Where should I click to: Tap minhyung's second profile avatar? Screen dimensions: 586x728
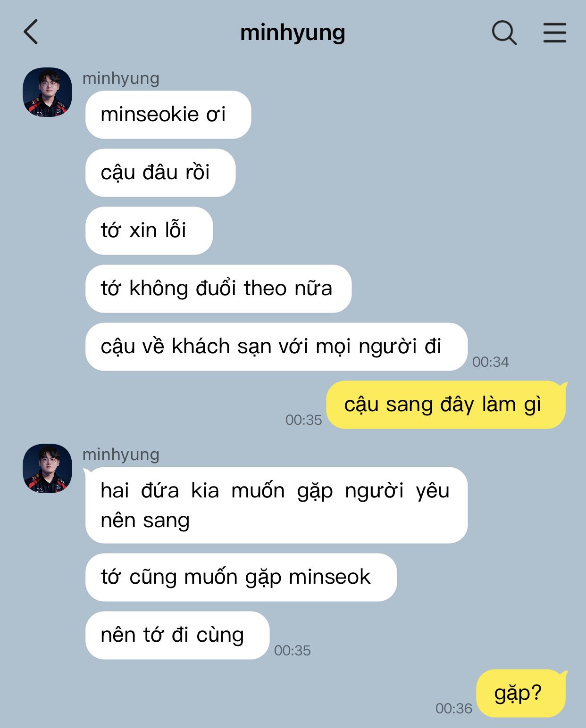pos(47,468)
